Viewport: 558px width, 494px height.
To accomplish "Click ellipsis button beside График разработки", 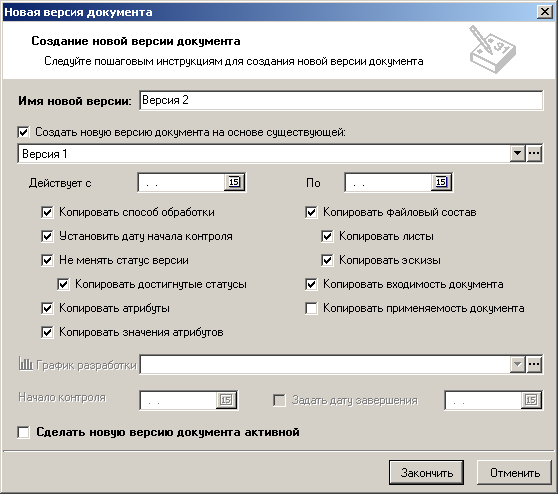I will 534,364.
